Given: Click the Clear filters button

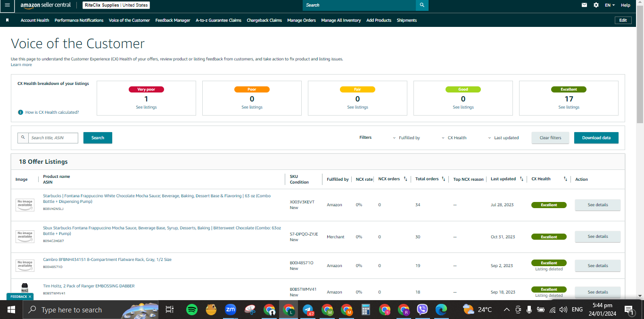Looking at the screenshot, I should pos(550,138).
